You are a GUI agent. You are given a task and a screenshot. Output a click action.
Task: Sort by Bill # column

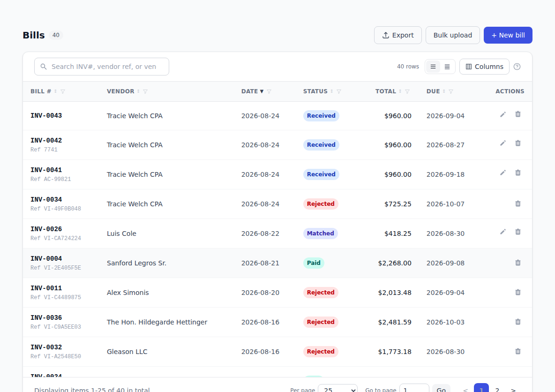pos(56,91)
